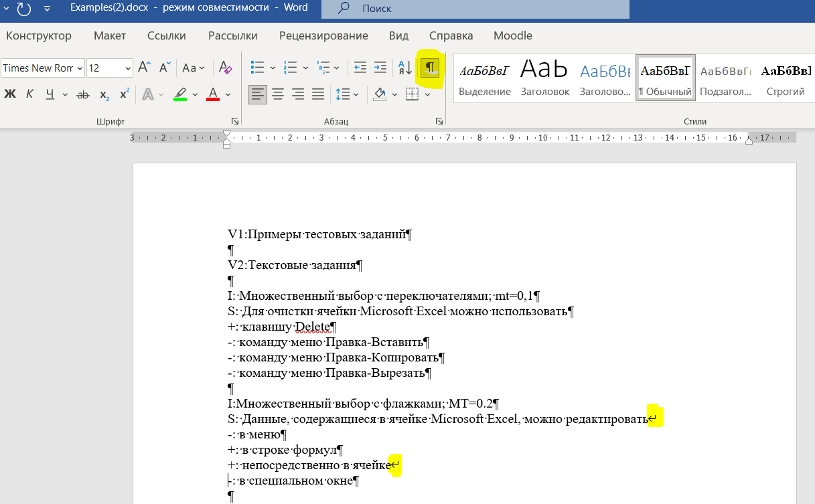Open the Вид tab
This screenshot has height=504, width=815.
398,35
